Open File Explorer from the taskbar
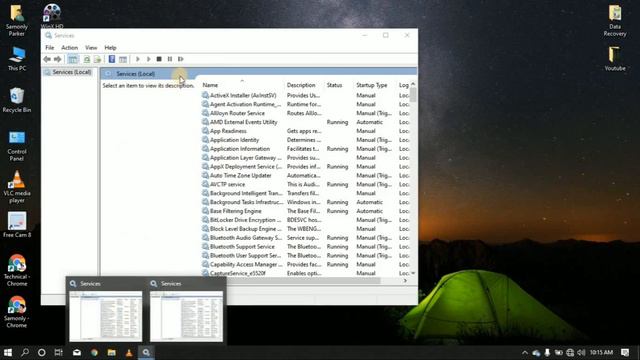The width and height of the screenshot is (640, 360). click(x=111, y=352)
